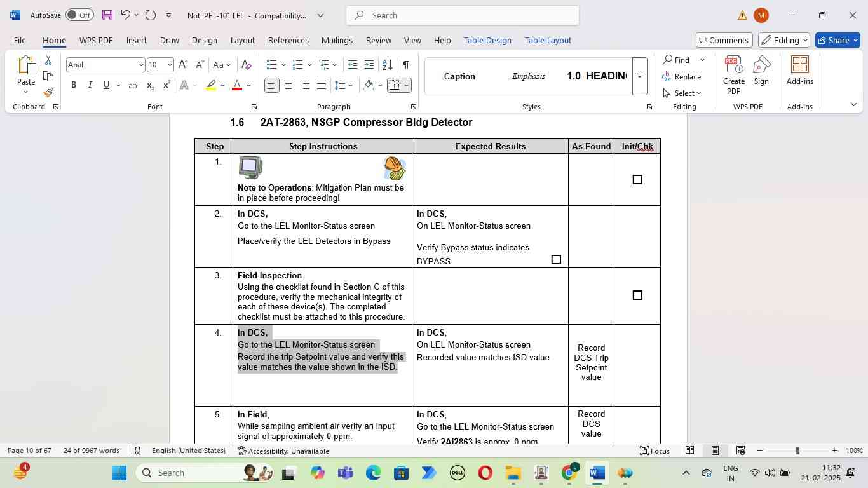Click the Save icon in title bar
The width and height of the screenshot is (868, 488).
pos(107,15)
